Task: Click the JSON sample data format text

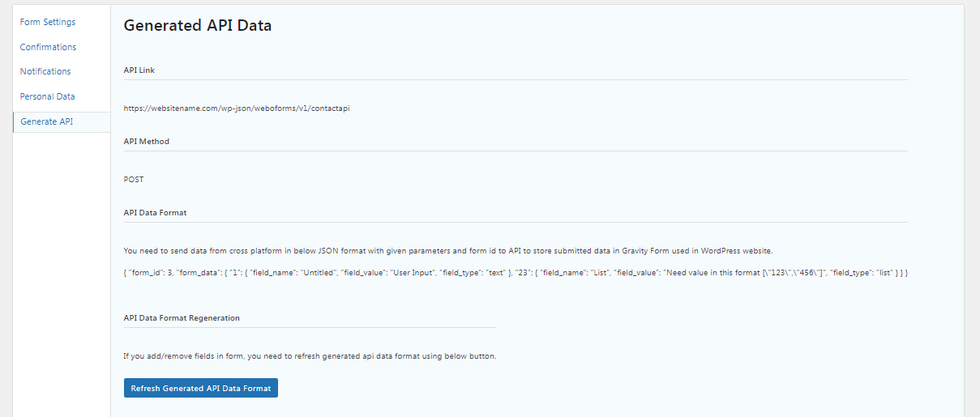Action: [x=516, y=274]
